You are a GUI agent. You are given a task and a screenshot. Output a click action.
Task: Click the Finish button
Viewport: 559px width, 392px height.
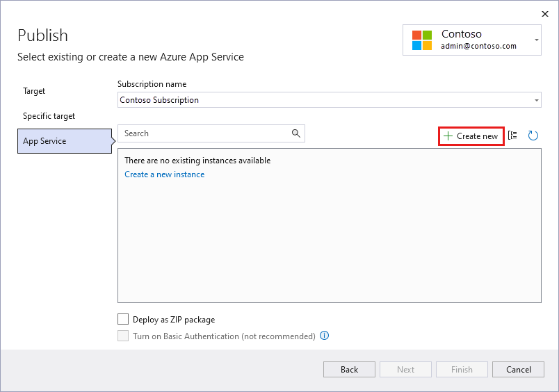pyautogui.click(x=462, y=370)
